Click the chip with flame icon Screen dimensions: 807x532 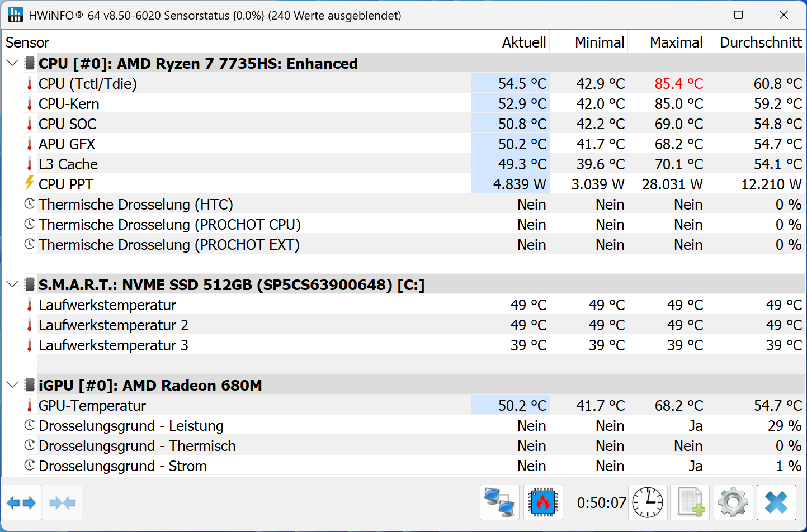click(x=543, y=503)
